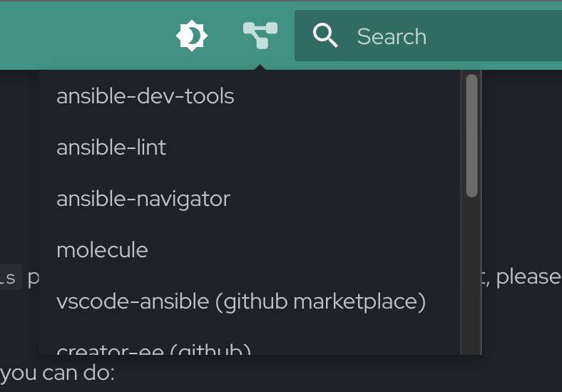Viewport: 562px width, 392px height.
Task: Open vscode-ansible from the list
Action: click(x=133, y=301)
